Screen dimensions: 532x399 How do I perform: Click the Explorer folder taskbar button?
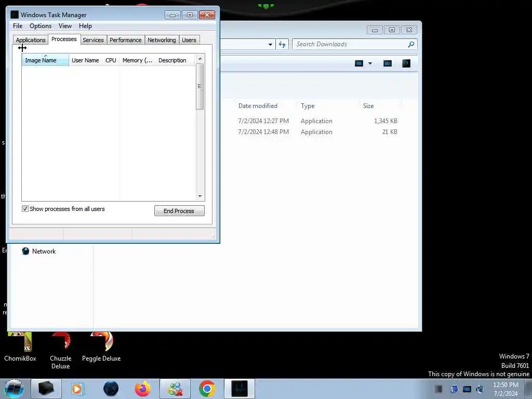(x=46, y=389)
